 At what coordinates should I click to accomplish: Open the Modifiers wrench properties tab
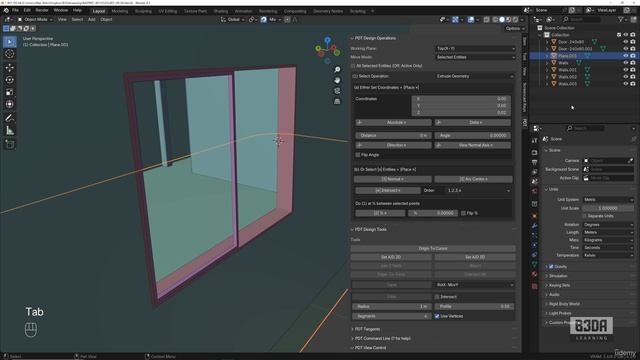tap(534, 226)
